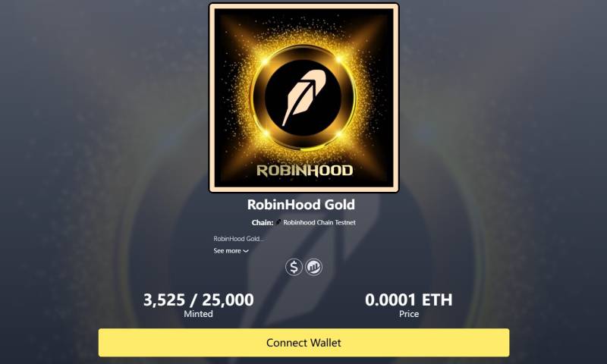Click the dollar sign circle icon
The image size is (607, 364).
click(294, 267)
